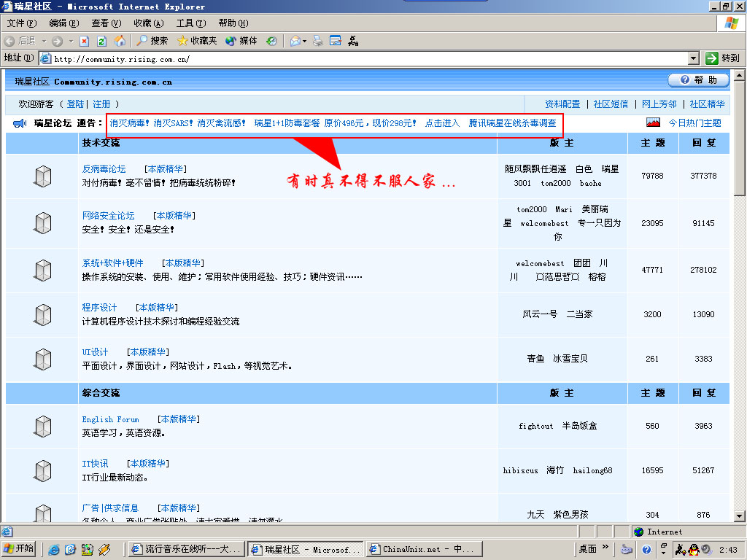747x560 pixels.
Task: Click the vertical scrollbar up arrow
Action: click(740, 75)
